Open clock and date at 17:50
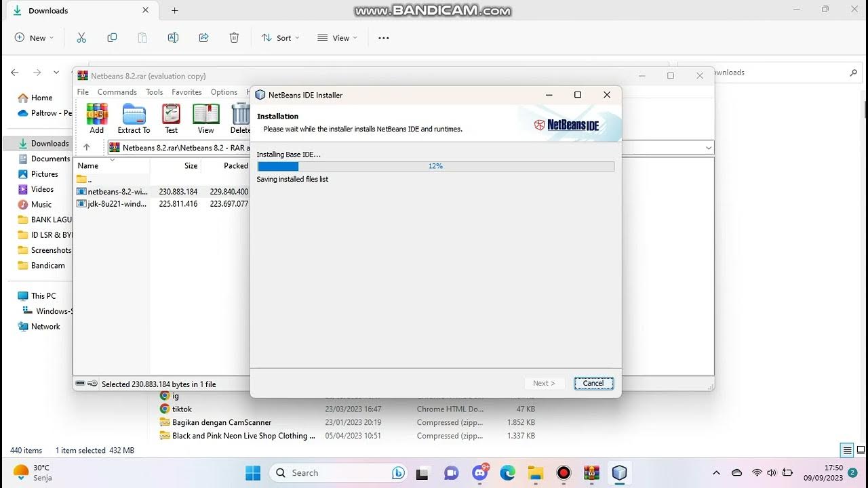 (x=823, y=472)
